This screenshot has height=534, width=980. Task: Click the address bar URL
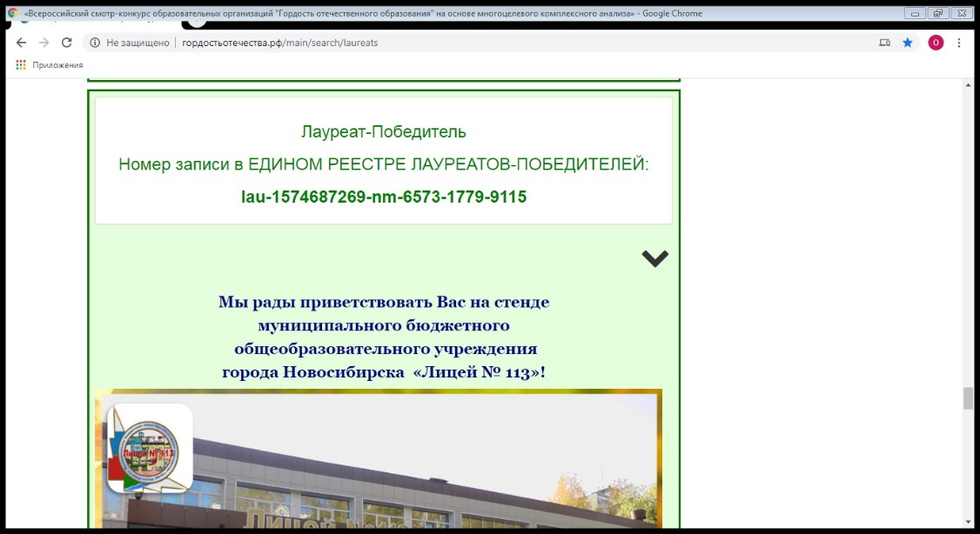(279, 43)
